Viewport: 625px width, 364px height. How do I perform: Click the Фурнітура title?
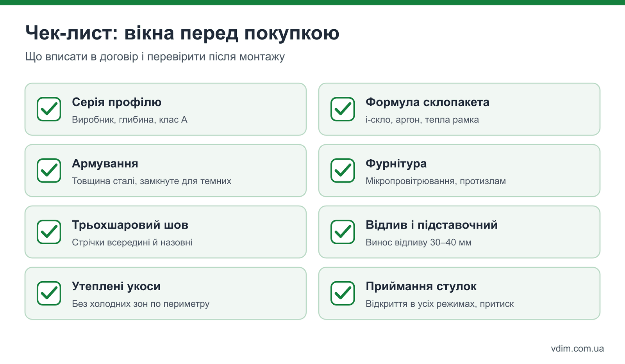(x=396, y=163)
